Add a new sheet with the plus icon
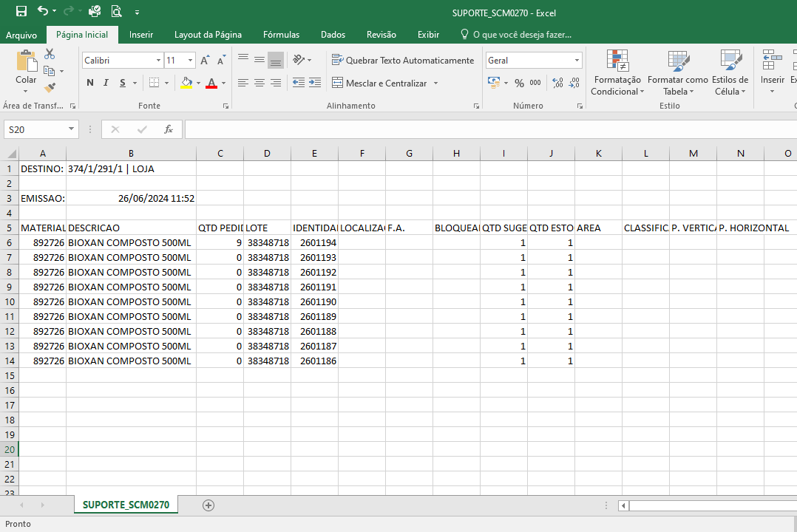This screenshot has height=532, width=797. click(x=208, y=505)
